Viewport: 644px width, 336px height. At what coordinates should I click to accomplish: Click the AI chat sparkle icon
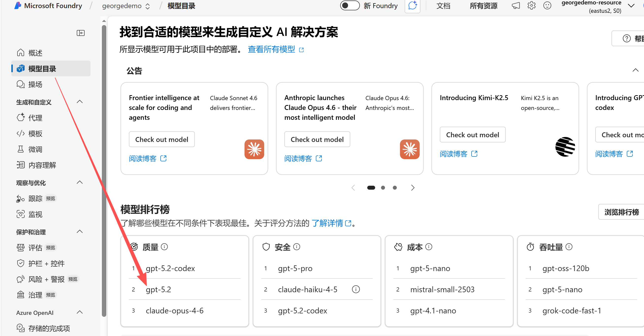[x=412, y=5]
